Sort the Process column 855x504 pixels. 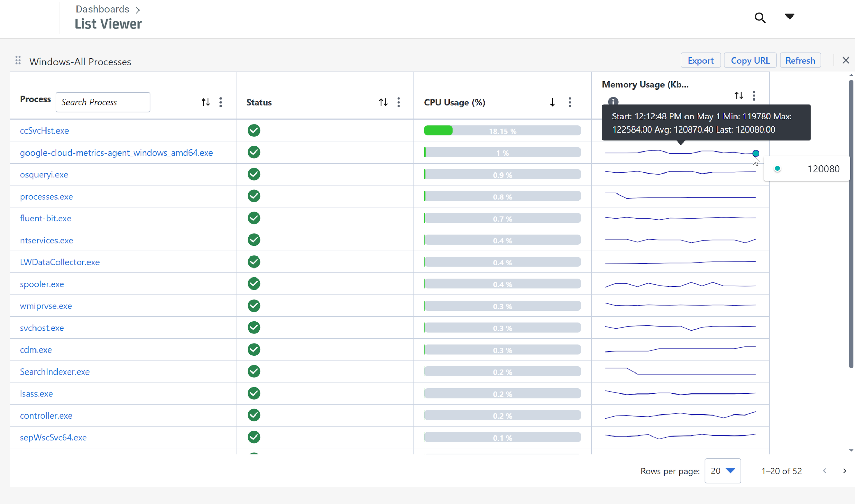coord(205,102)
